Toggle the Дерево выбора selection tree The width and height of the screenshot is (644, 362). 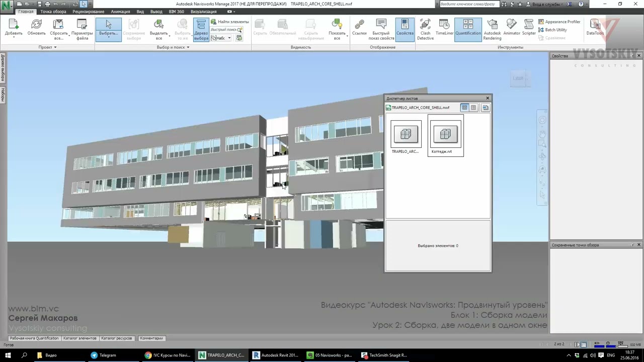(x=201, y=30)
